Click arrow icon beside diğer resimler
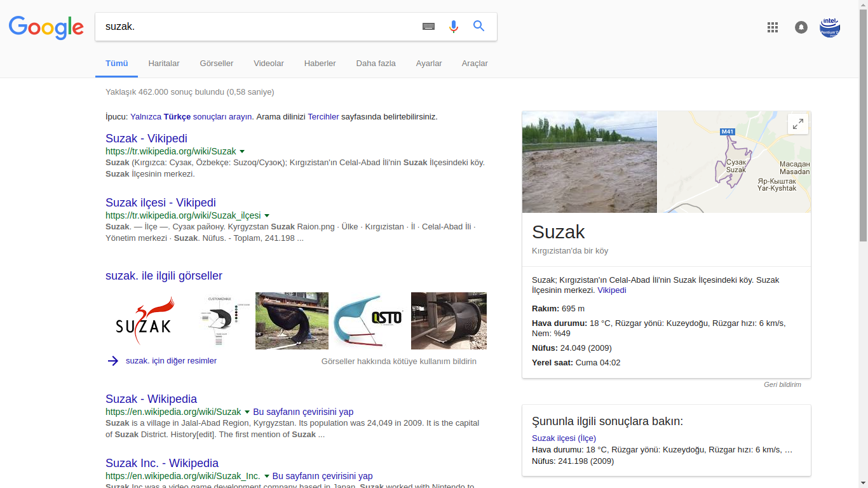This screenshot has width=868, height=488. point(113,361)
